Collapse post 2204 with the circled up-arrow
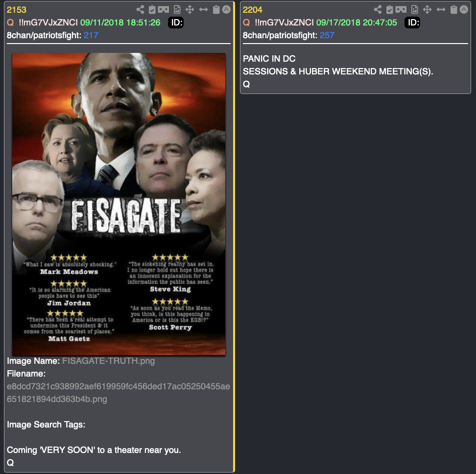 point(464,10)
